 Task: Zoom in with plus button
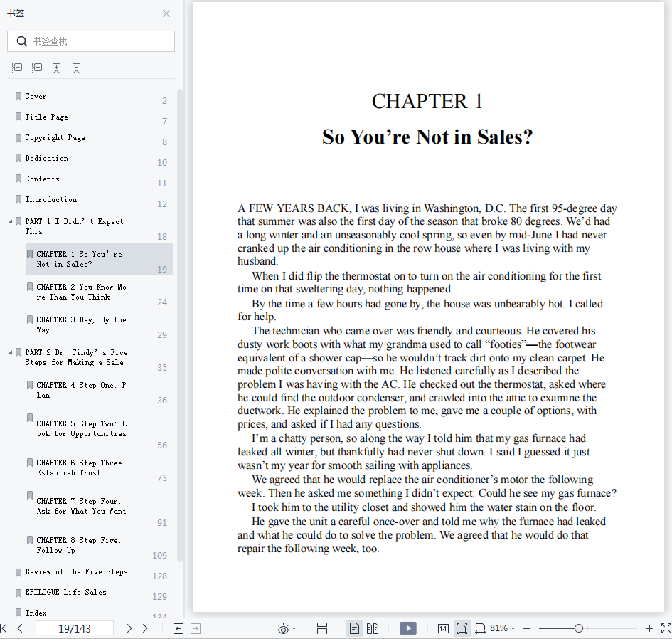[x=649, y=629]
